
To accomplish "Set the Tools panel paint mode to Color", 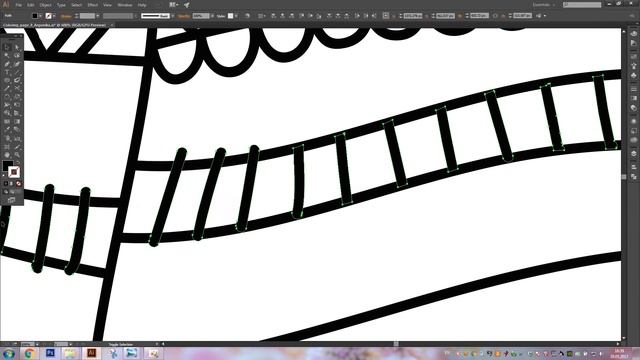I will (6, 184).
